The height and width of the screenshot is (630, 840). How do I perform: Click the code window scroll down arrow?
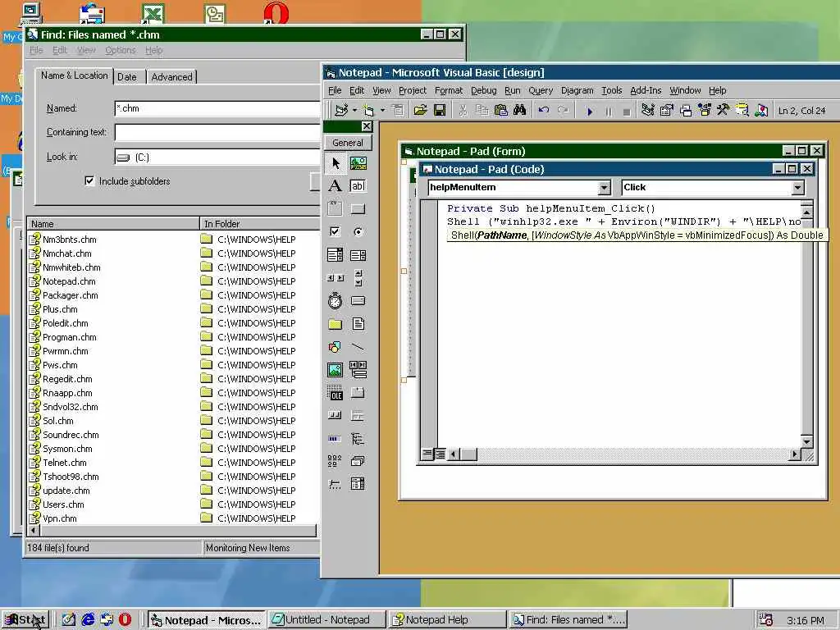pyautogui.click(x=807, y=442)
